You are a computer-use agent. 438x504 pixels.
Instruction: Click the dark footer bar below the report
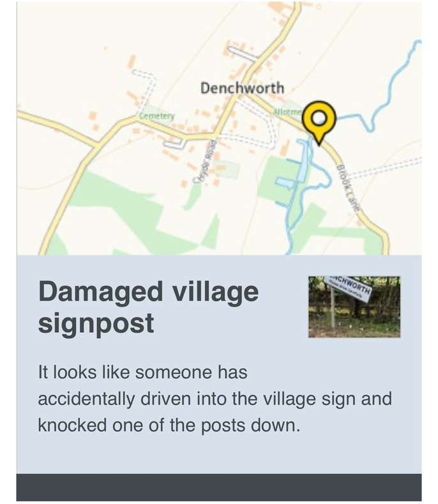[218, 487]
